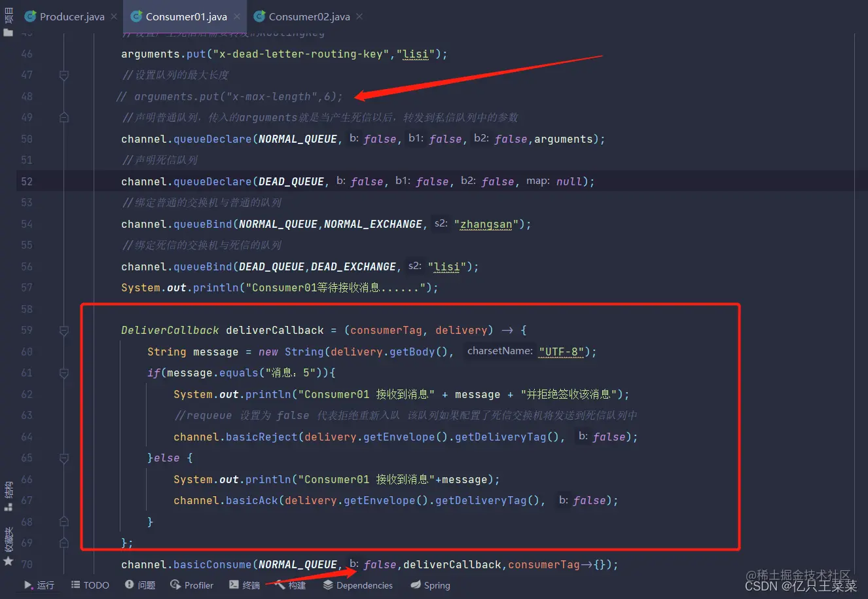Collapse the if block at line 61
Screen dimensions: 868x599
[64, 373]
